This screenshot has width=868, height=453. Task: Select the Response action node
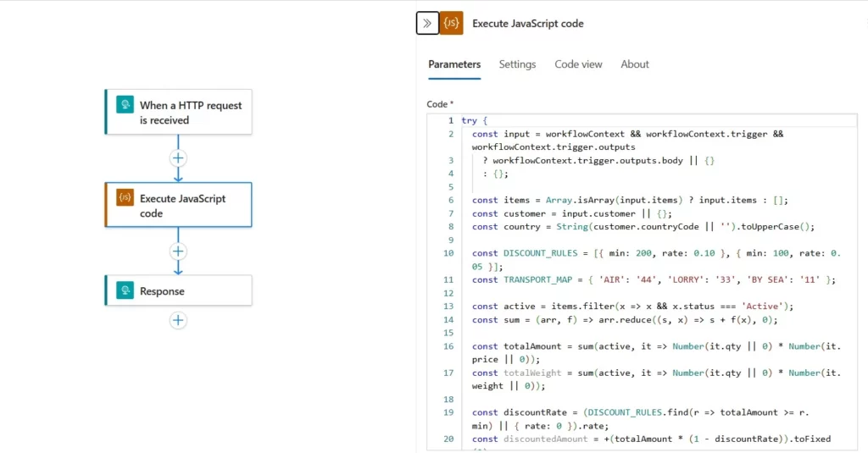[x=178, y=291]
